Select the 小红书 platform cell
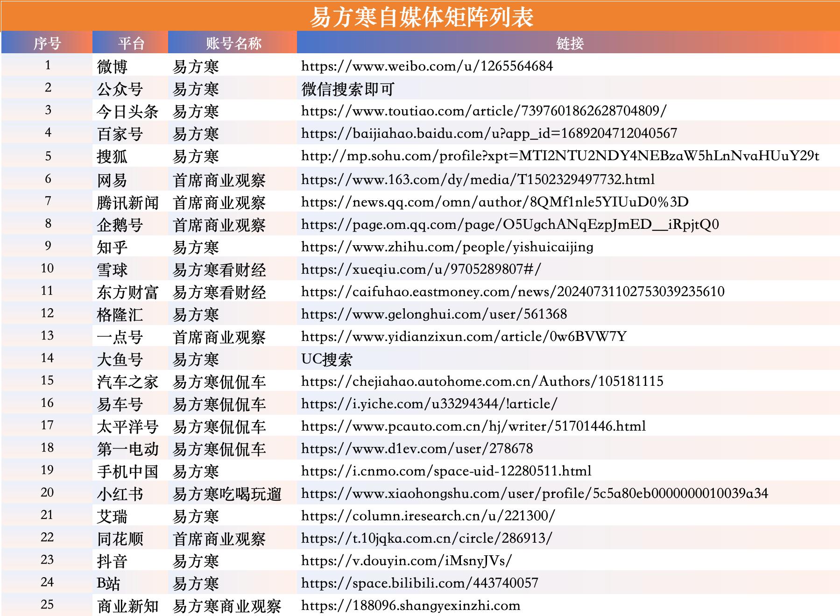 [120, 494]
